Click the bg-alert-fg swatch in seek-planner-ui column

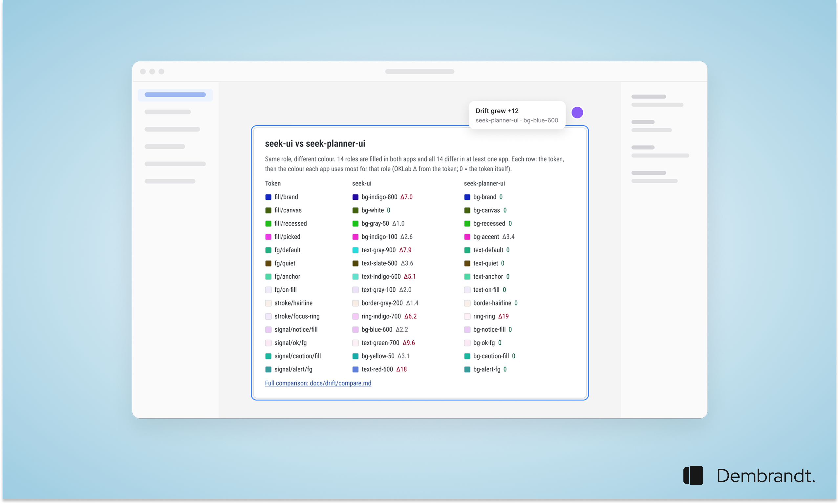[x=467, y=369]
